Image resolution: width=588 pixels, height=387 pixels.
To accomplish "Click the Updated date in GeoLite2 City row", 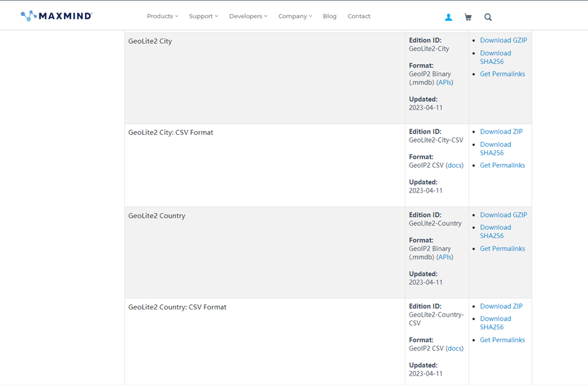I will coord(426,107).
